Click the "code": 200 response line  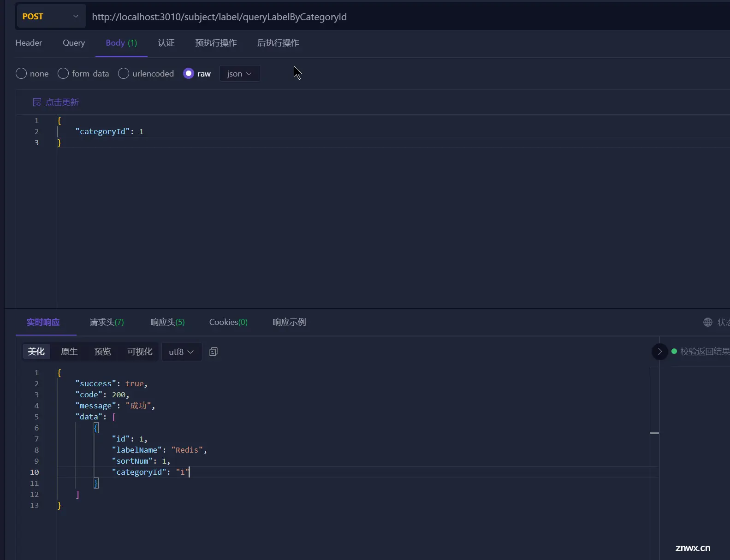coord(102,395)
